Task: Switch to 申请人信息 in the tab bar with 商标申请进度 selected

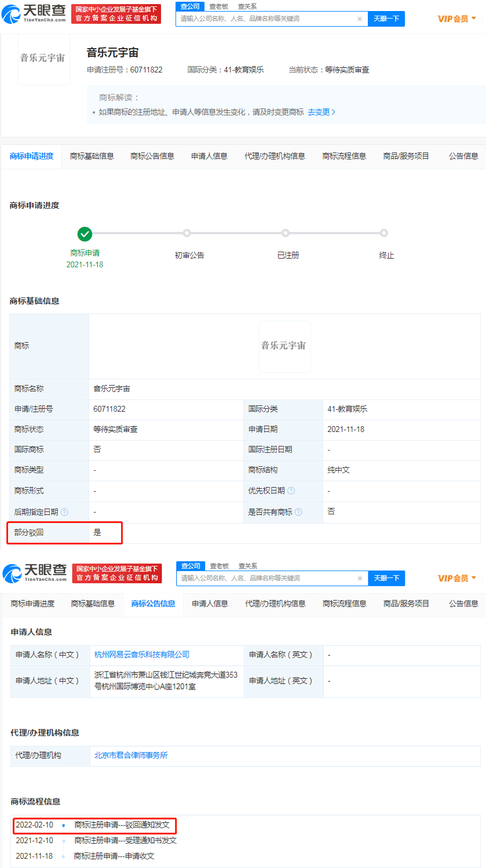Action: [210, 156]
